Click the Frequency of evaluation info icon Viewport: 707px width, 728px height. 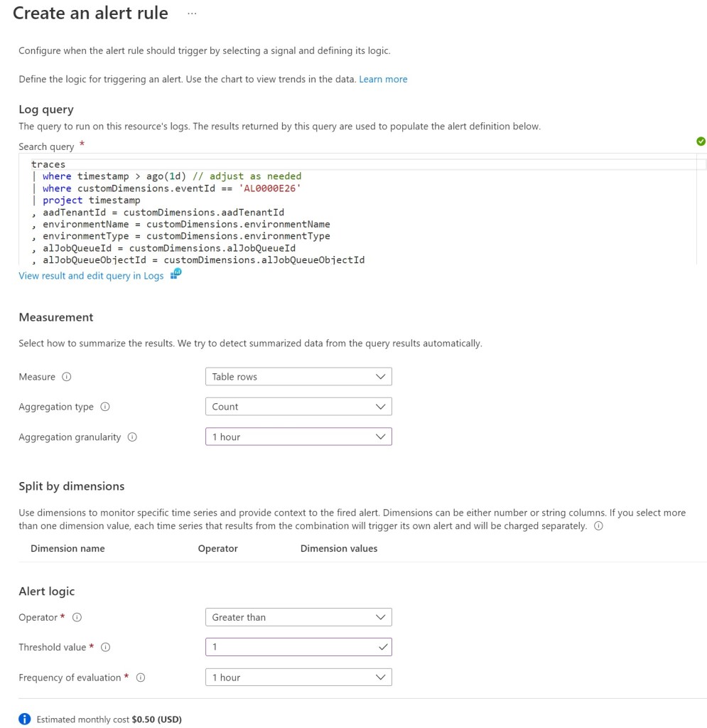pos(141,678)
